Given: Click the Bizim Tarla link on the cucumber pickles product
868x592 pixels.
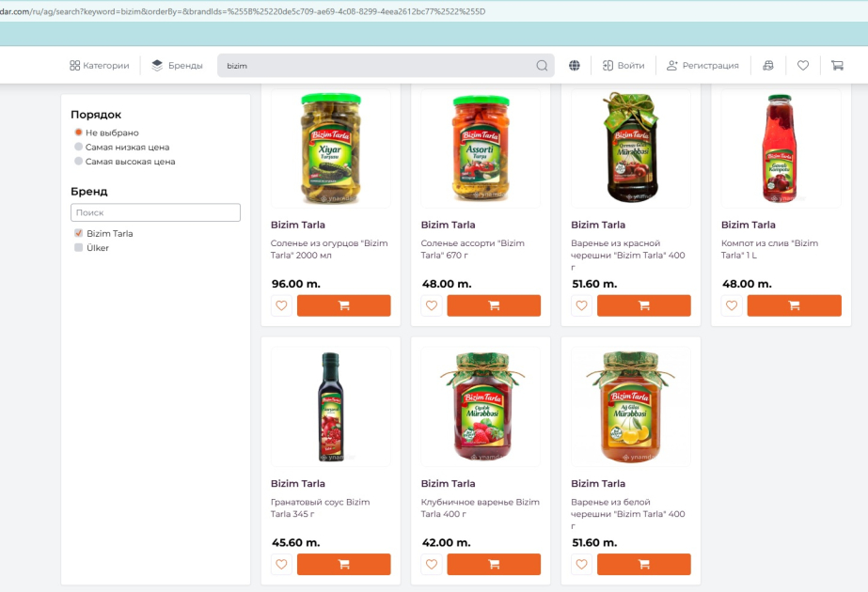Looking at the screenshot, I should (x=299, y=225).
